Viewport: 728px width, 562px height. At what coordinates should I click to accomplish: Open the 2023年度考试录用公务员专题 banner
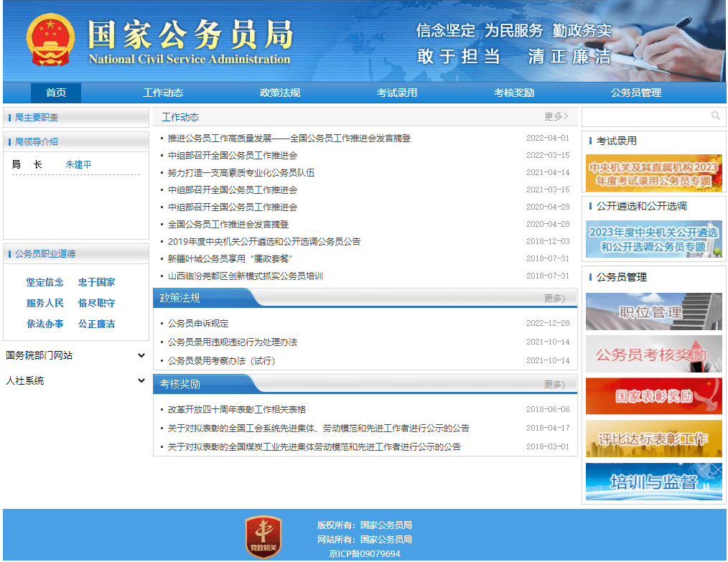click(654, 173)
